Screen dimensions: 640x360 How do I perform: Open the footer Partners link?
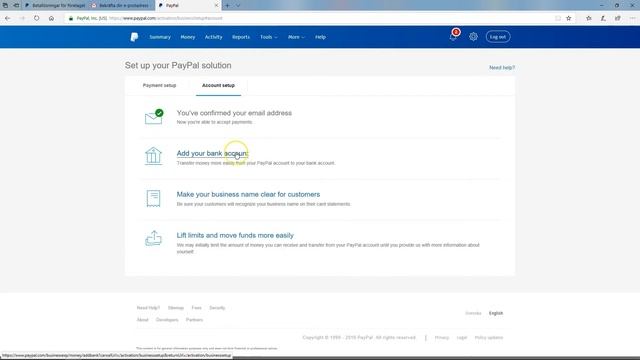(x=194, y=320)
